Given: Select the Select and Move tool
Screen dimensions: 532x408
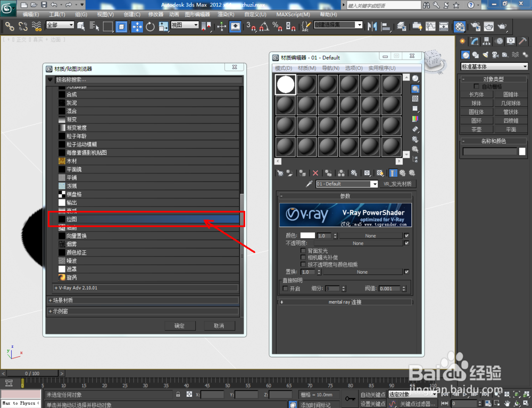Looking at the screenshot, I should pyautogui.click(x=137, y=26).
